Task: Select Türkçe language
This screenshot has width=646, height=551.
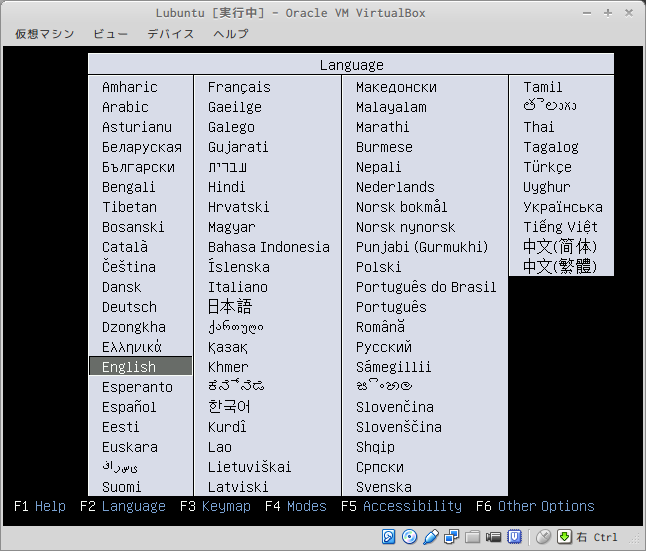Action: point(548,167)
